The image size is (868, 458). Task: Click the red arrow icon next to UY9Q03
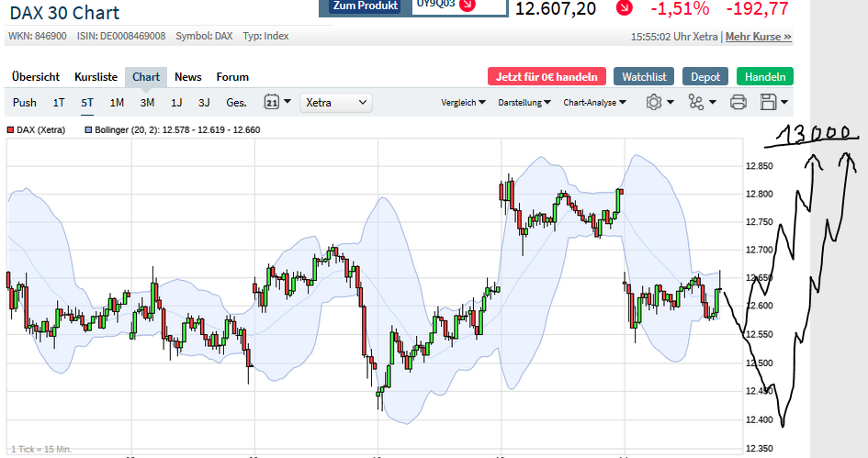click(468, 5)
